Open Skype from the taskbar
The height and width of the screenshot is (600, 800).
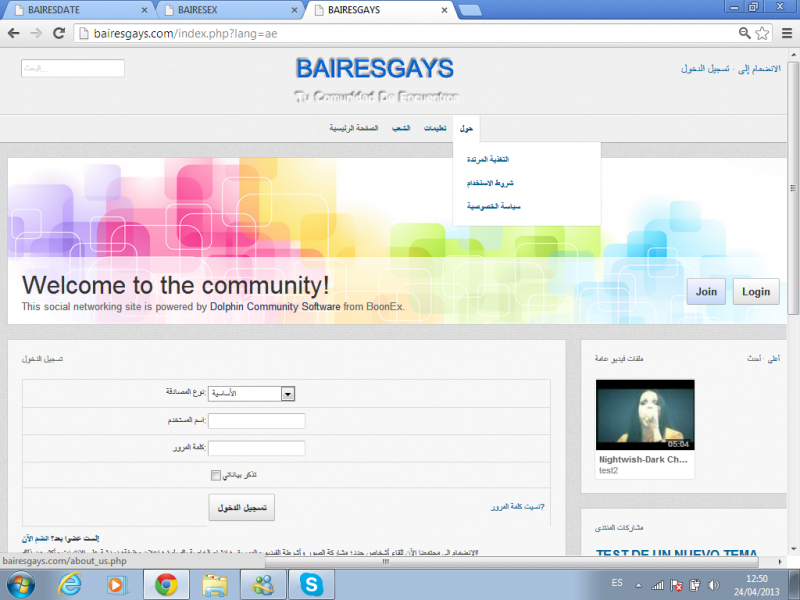(311, 585)
